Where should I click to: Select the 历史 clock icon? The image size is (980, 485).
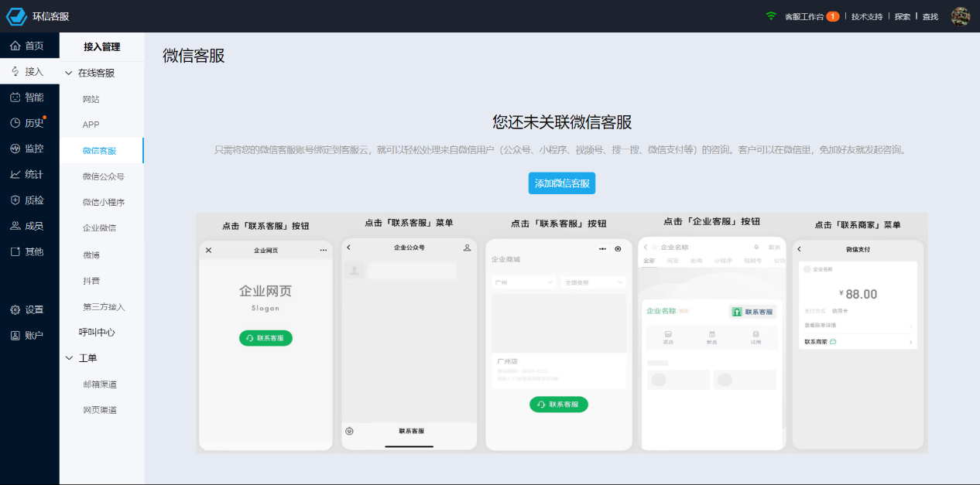tap(15, 123)
